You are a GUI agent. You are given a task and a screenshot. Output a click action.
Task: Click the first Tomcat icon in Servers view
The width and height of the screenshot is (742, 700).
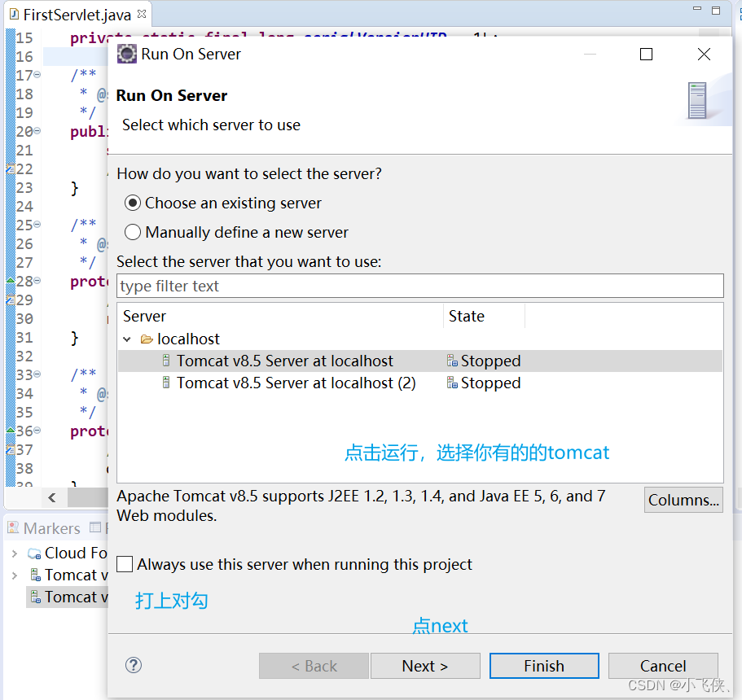tap(36, 575)
